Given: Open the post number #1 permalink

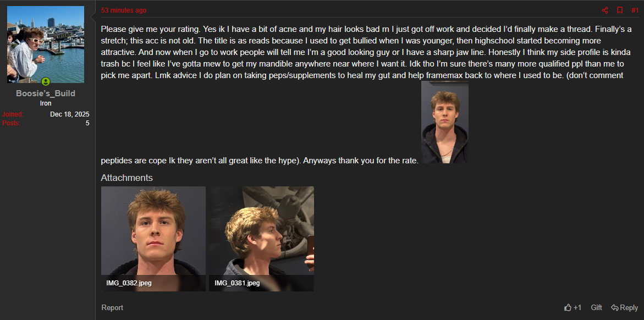Looking at the screenshot, I should point(635,10).
